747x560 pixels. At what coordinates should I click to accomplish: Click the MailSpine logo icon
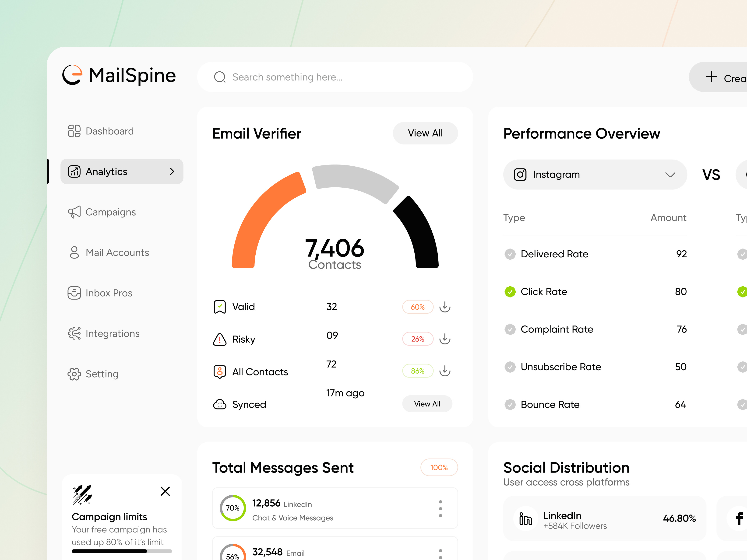tap(72, 75)
